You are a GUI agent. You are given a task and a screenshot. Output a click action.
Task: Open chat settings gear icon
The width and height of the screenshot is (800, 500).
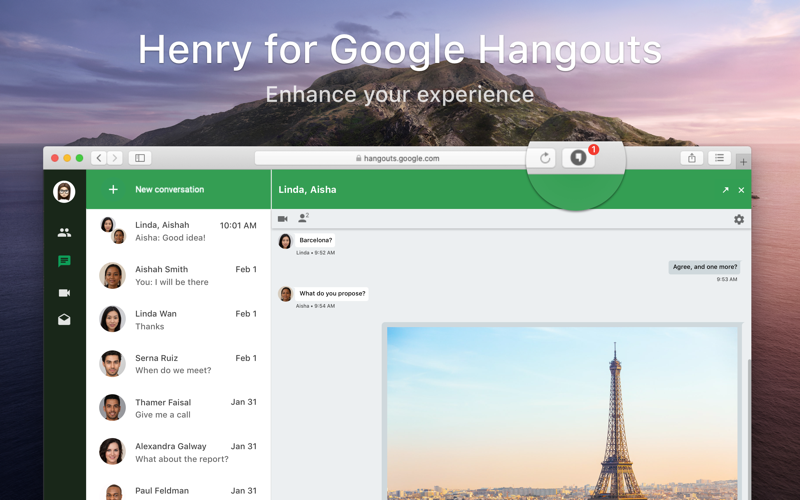coord(739,219)
